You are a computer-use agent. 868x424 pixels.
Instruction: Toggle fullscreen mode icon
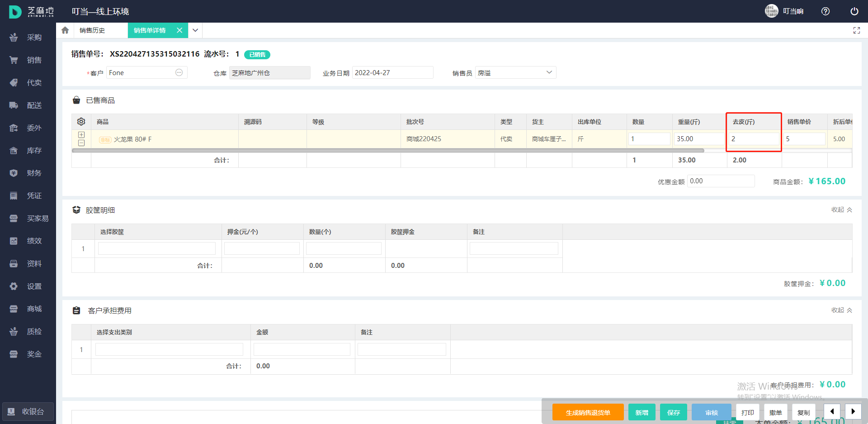pyautogui.click(x=856, y=30)
